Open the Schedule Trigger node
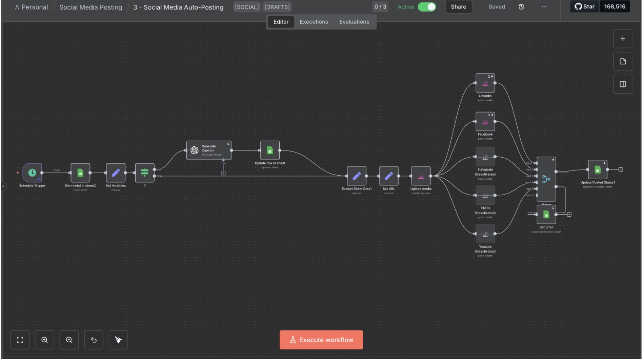The image size is (644, 361). pos(32,173)
